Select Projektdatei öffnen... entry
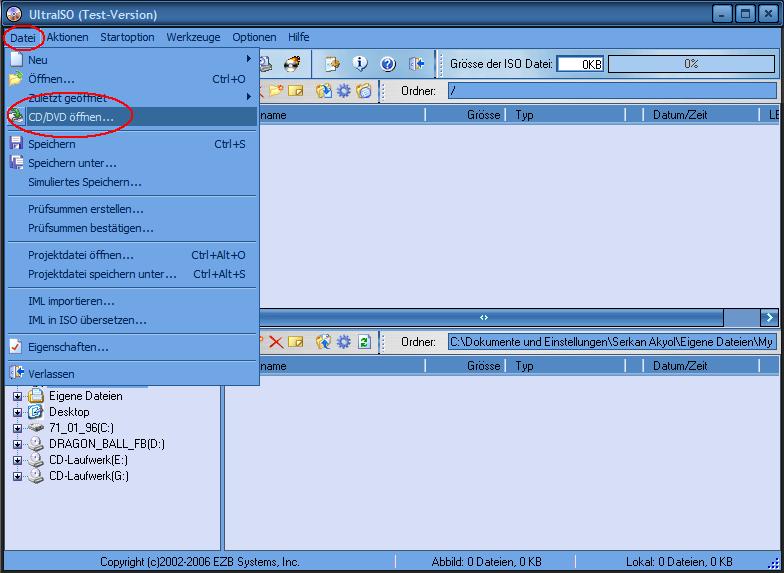This screenshot has height=573, width=784. pyautogui.click(x=132, y=255)
